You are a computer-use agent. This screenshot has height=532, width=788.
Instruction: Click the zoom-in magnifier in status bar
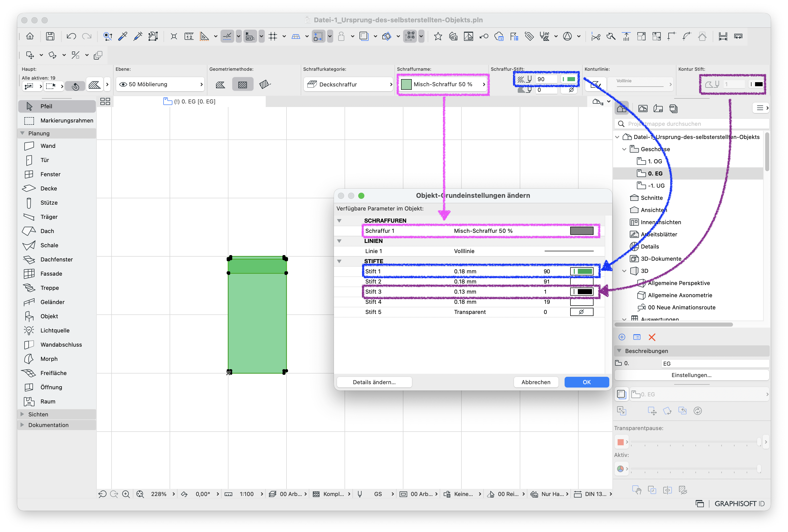(x=126, y=494)
